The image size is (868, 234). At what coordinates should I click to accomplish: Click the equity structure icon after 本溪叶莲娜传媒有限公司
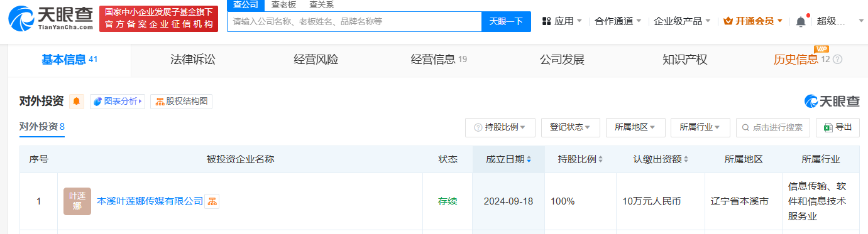[x=212, y=201]
